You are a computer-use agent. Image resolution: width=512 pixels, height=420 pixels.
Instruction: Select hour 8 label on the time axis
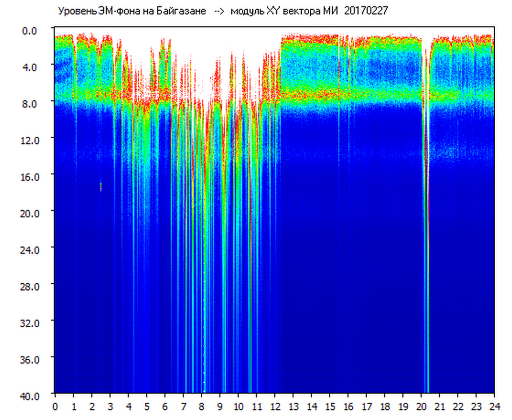201,406
